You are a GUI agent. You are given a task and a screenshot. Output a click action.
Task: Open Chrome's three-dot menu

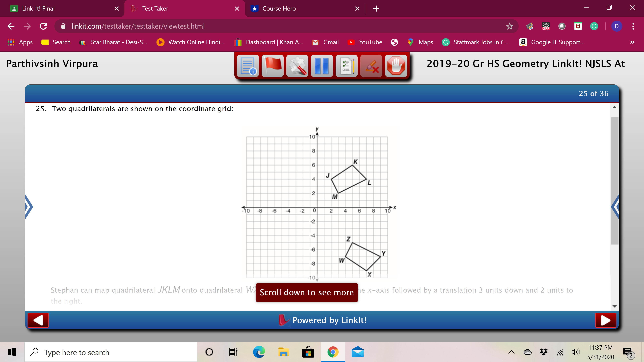click(x=633, y=26)
